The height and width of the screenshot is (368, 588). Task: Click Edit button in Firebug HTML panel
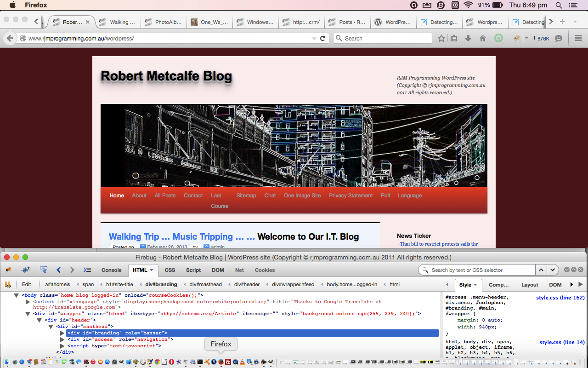point(27,284)
